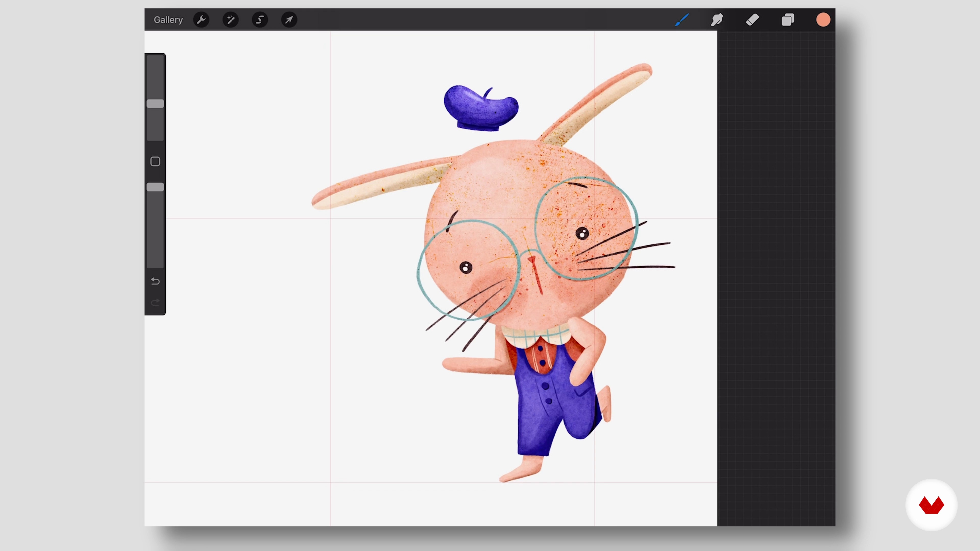Viewport: 980px width, 551px height.
Task: Select the Eraser tool
Action: tap(753, 20)
